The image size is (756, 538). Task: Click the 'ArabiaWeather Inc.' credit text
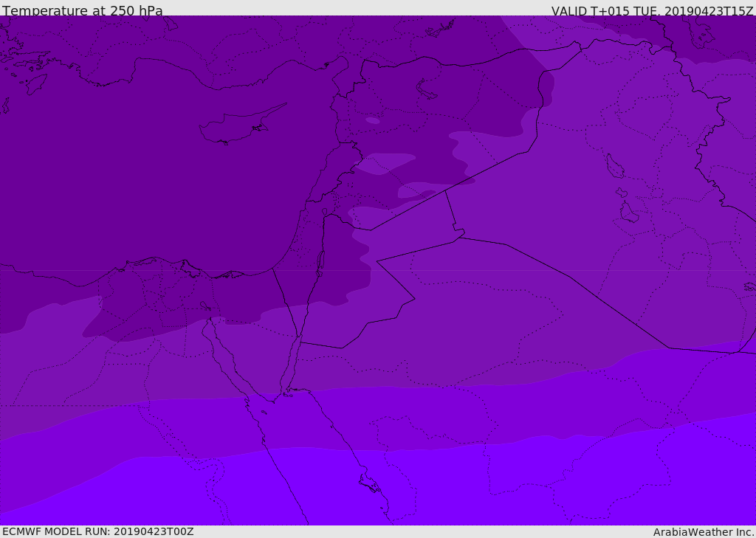point(704,532)
